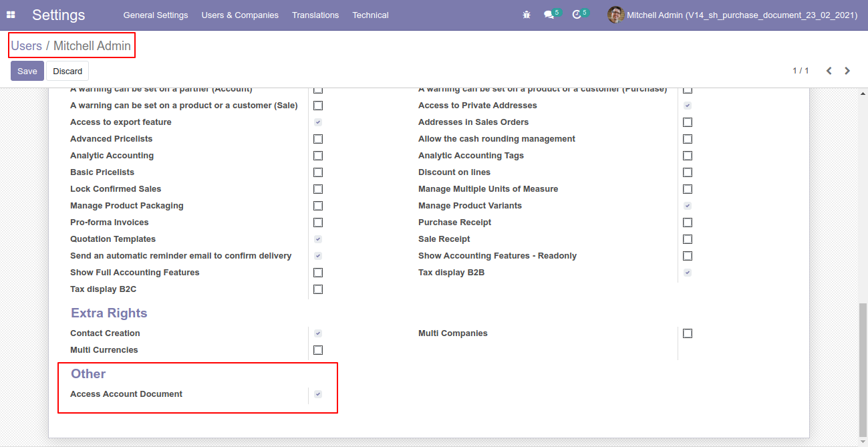Enable Multi Currencies checkbox
The width and height of the screenshot is (868, 447).
click(x=318, y=350)
